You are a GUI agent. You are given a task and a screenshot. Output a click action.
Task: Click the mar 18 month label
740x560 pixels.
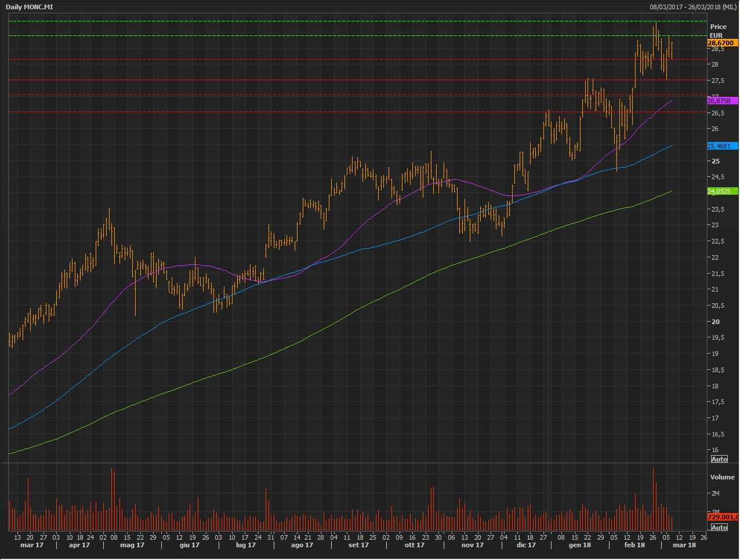(684, 545)
